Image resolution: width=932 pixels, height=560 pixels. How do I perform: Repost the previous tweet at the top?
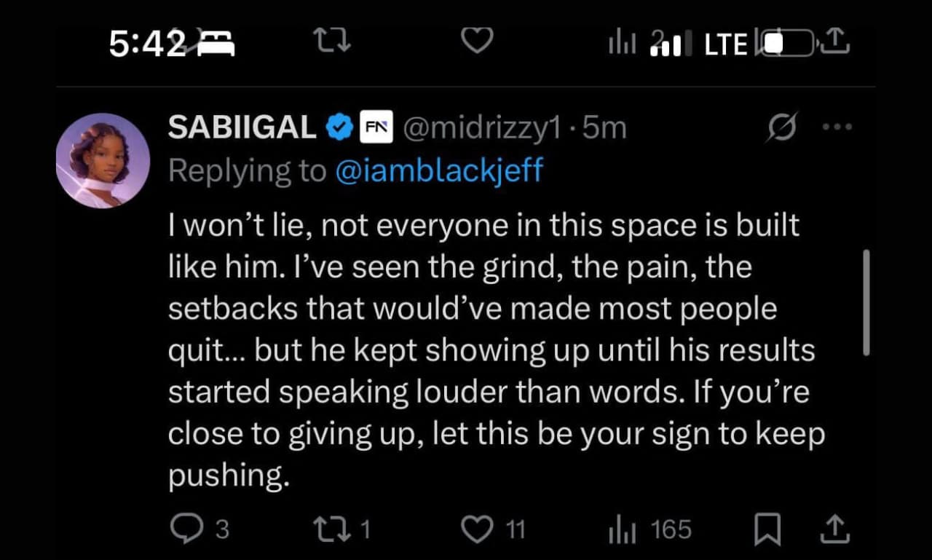point(336,42)
